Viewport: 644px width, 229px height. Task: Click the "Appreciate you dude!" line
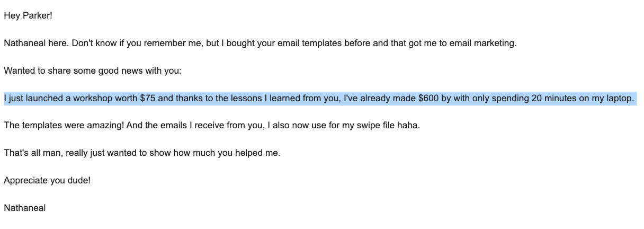tap(47, 181)
